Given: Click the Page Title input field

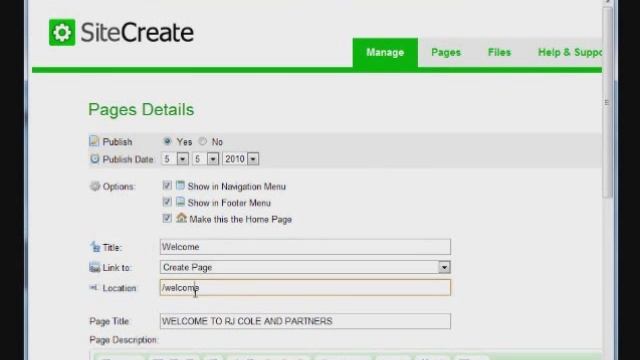Looking at the screenshot, I should pyautogui.click(x=305, y=321).
